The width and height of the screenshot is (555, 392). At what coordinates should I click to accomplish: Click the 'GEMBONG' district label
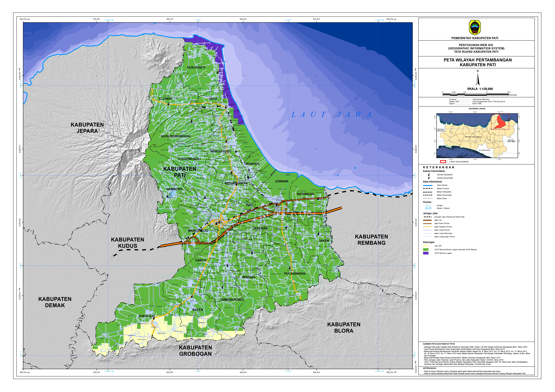pos(174,189)
